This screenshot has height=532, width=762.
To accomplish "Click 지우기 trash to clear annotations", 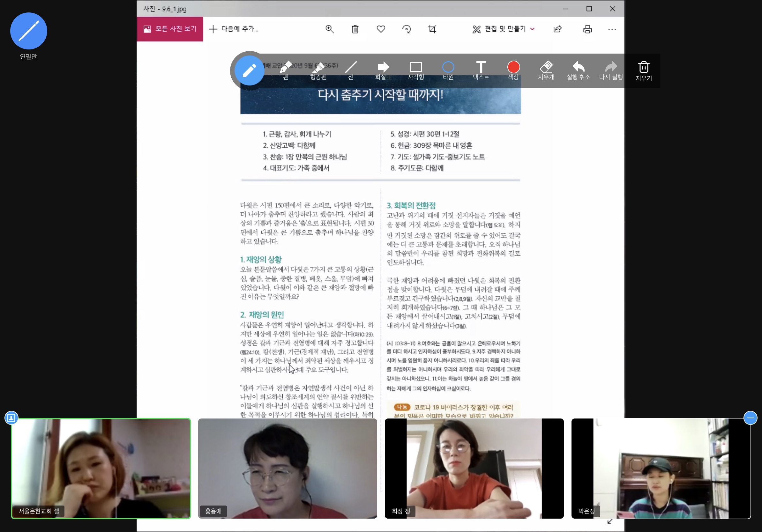I will coord(644,71).
